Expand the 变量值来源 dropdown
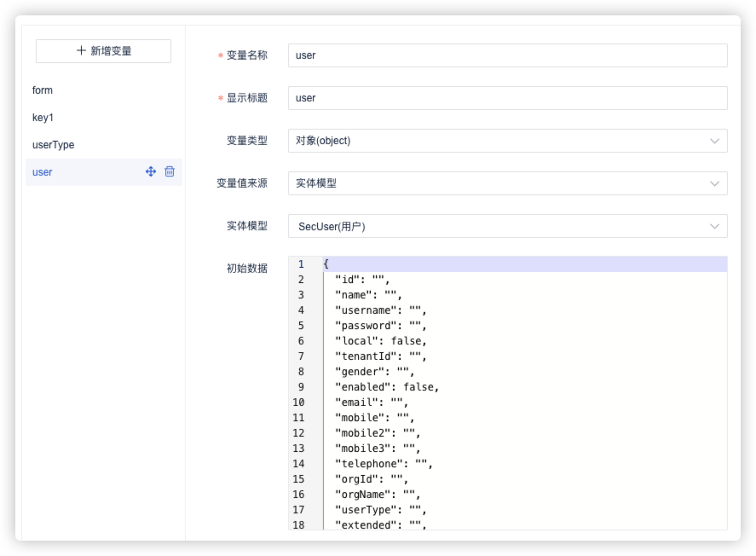The width and height of the screenshot is (756, 556). pyautogui.click(x=507, y=183)
